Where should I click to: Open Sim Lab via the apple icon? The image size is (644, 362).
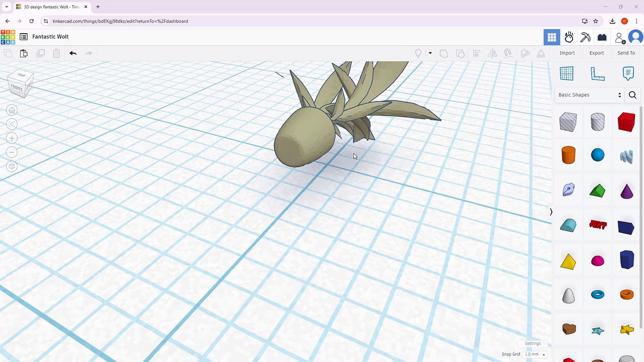(569, 37)
